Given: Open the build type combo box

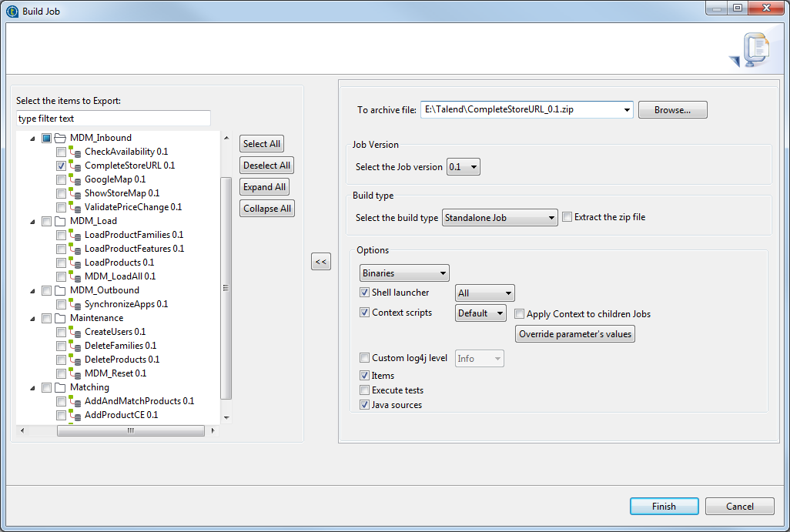Looking at the screenshot, I should 500,218.
